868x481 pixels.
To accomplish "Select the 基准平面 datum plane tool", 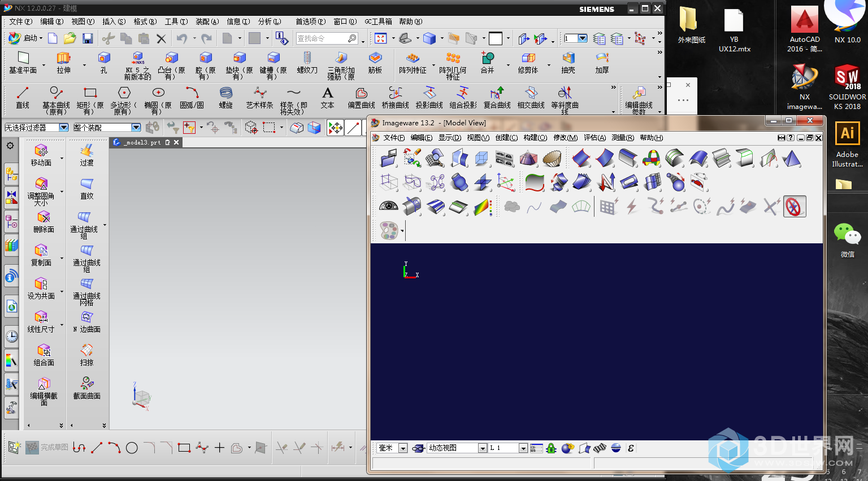I will click(x=23, y=62).
